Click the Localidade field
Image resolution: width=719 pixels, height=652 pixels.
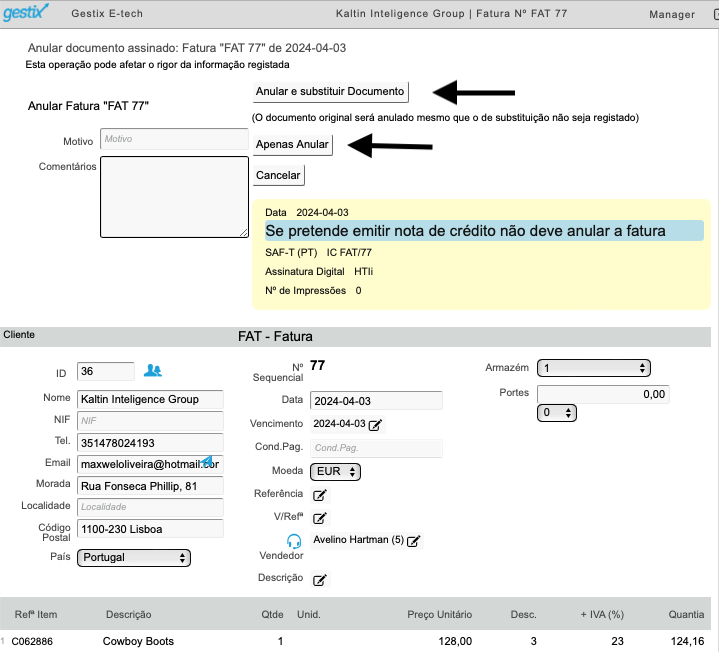(x=150, y=507)
